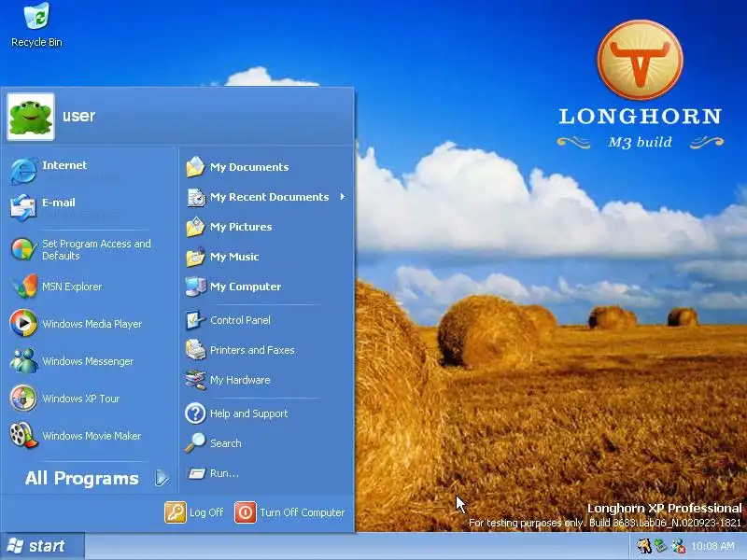Click the Log Off key icon
The image size is (747, 560).
coord(176,512)
